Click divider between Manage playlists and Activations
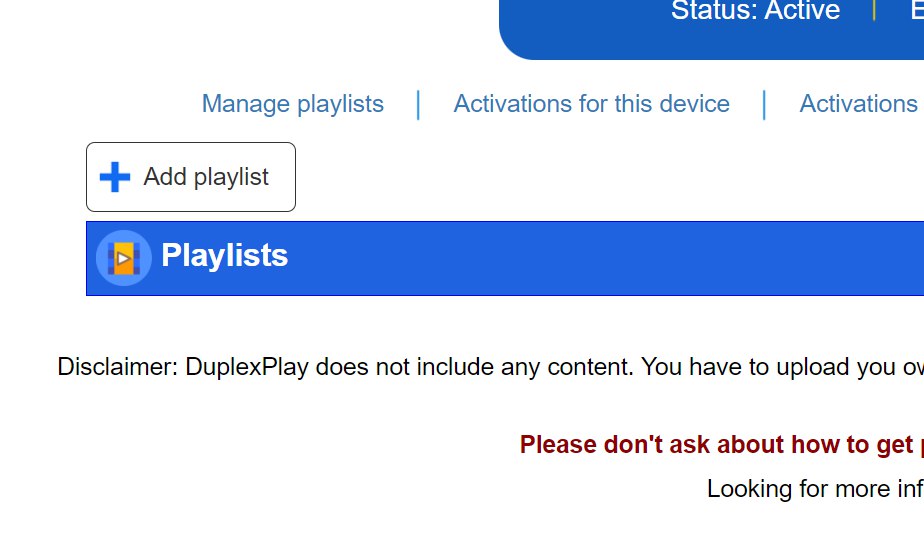This screenshot has height=556, width=924. 418,105
